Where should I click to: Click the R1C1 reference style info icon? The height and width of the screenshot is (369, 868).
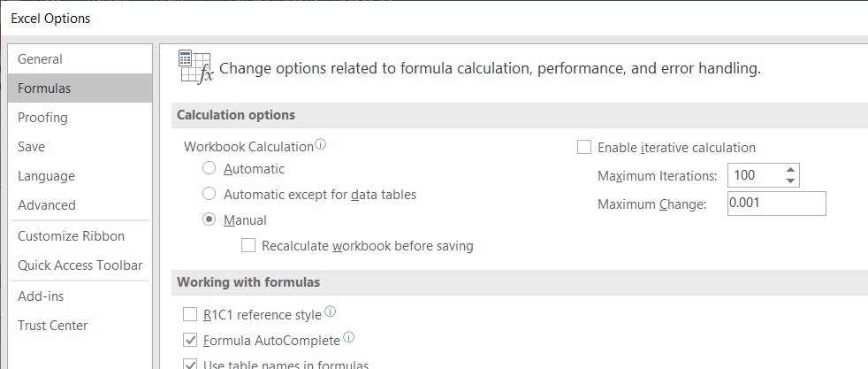(331, 312)
